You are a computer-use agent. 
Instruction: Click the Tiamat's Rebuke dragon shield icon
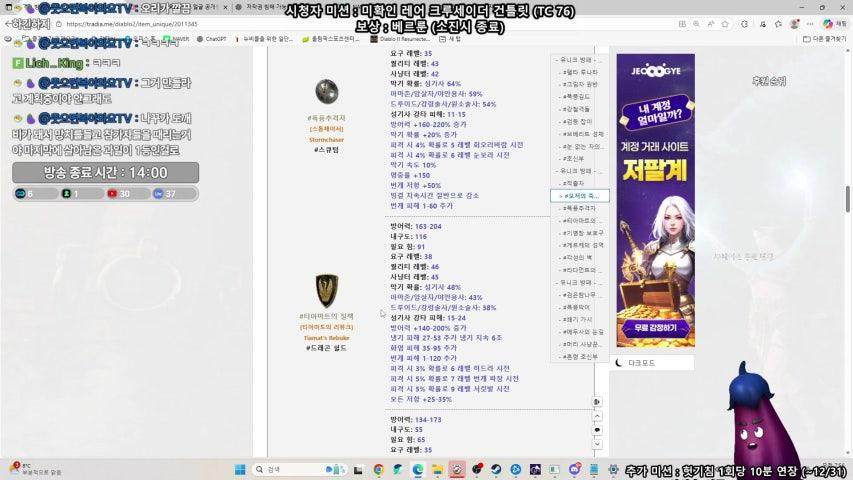click(327, 289)
